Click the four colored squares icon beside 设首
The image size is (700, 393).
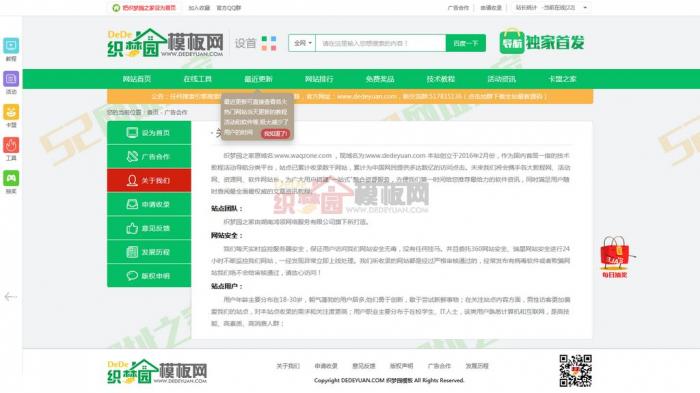269,43
